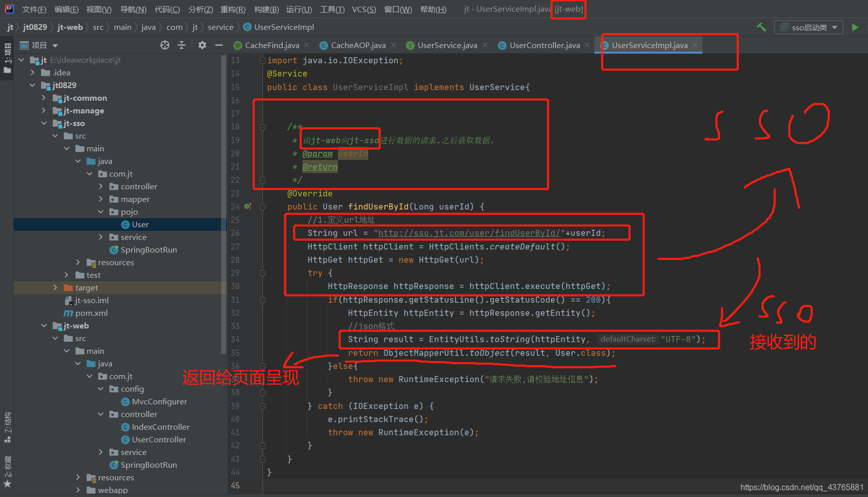Close the UserServiceImpl.java tab

(x=695, y=45)
